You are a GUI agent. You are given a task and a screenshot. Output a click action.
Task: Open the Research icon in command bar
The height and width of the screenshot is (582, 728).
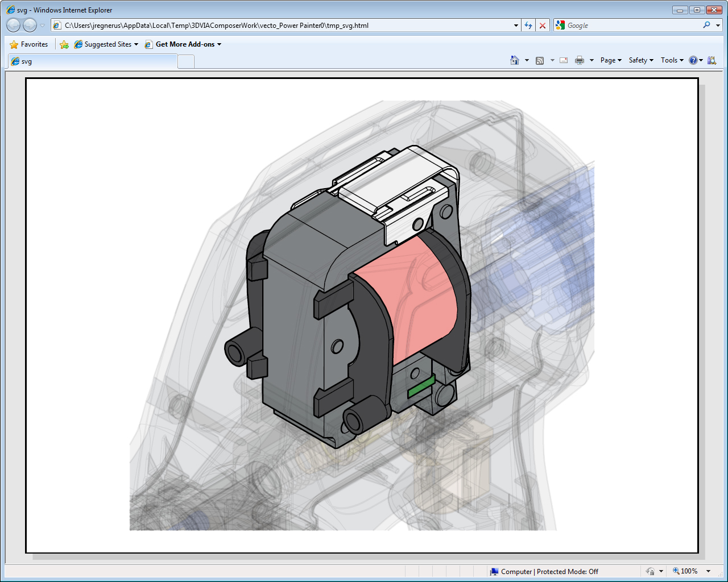712,60
